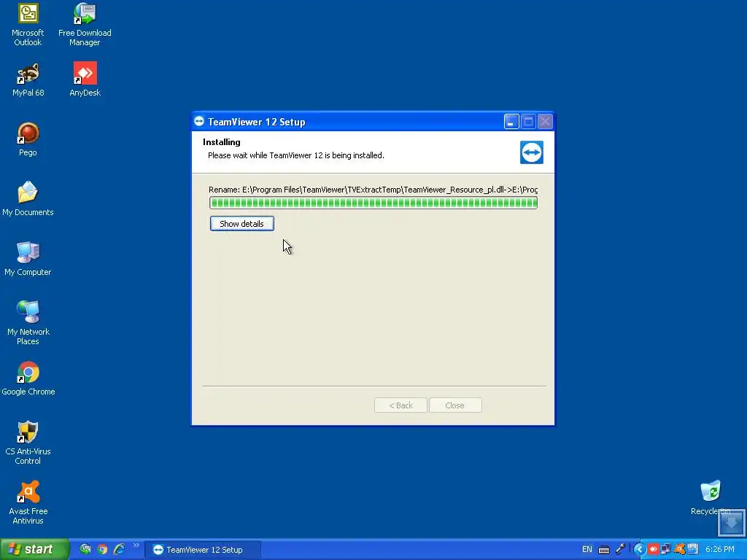Select the Google Chrome desktop shortcut

point(28,378)
